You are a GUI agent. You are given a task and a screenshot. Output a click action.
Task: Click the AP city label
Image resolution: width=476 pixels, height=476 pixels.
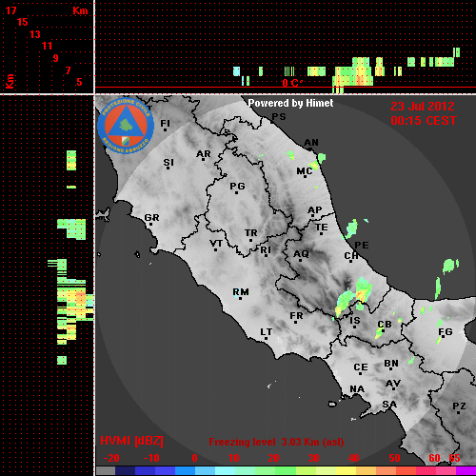pyautogui.click(x=314, y=210)
